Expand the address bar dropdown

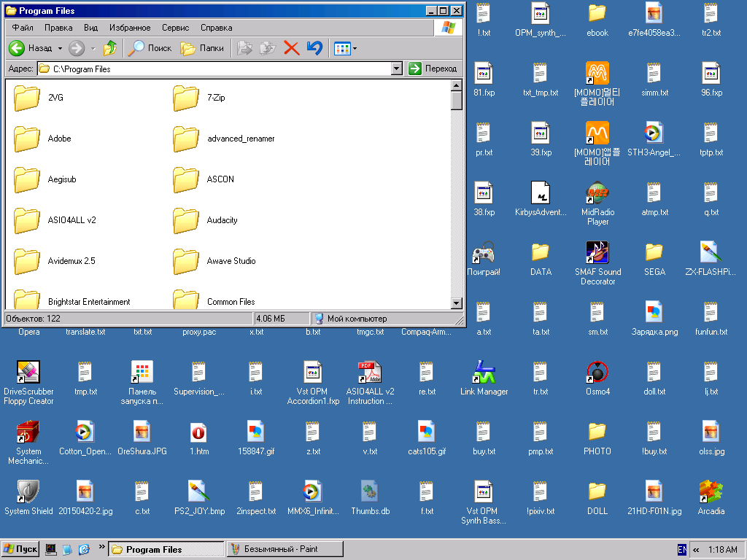[397, 69]
